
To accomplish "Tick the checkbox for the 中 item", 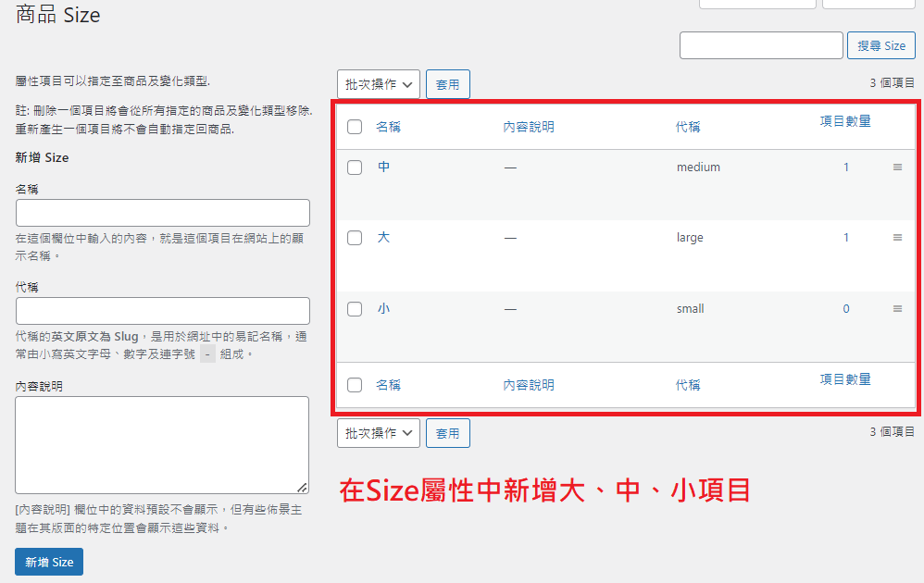I will tap(355, 167).
